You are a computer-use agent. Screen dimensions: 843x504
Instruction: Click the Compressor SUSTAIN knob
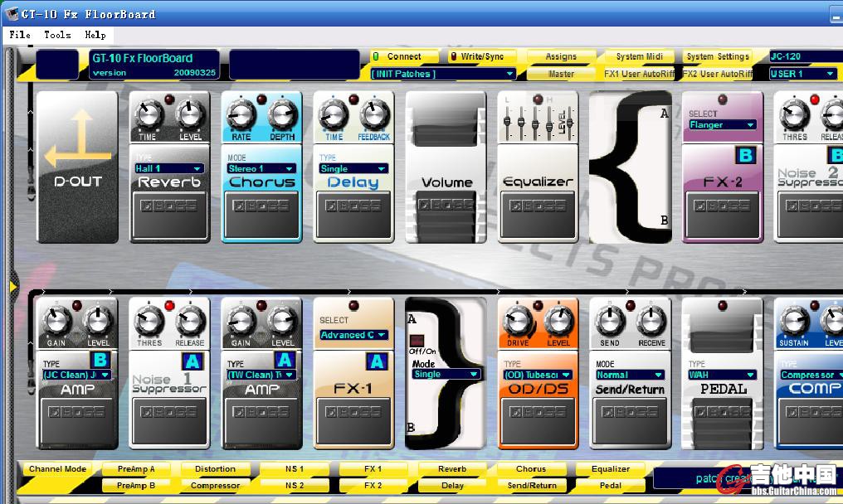(794, 321)
